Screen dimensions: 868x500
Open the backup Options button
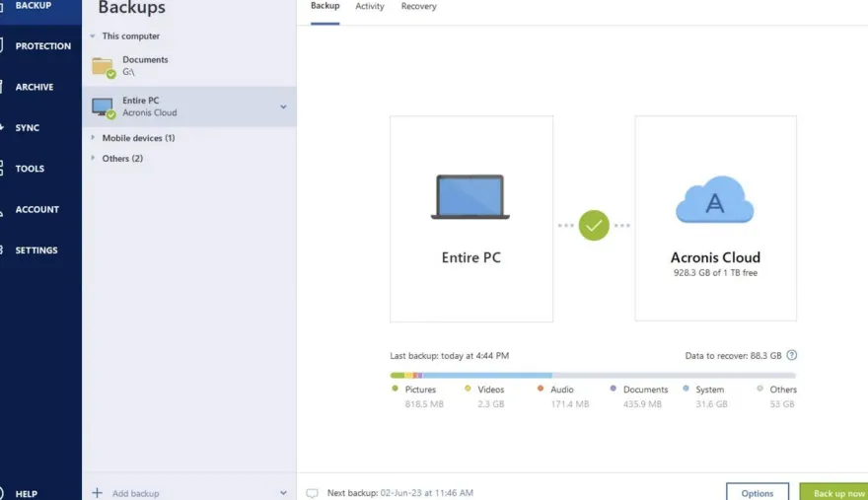[x=758, y=492]
